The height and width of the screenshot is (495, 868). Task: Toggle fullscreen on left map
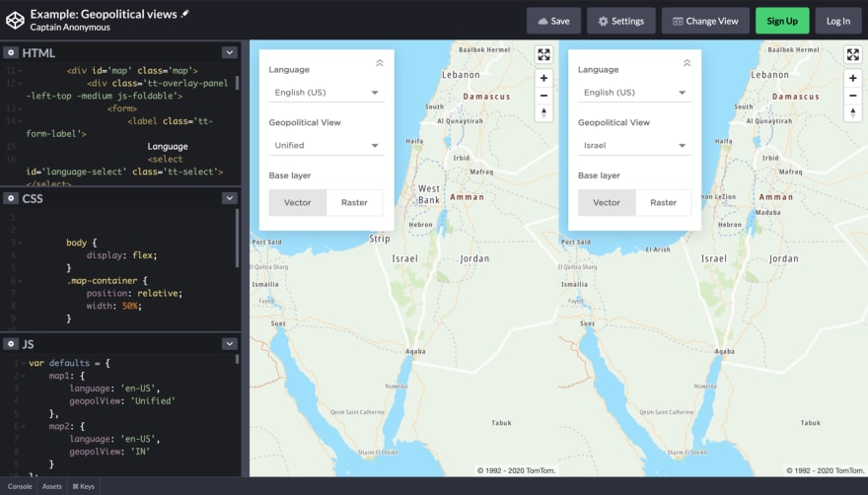pyautogui.click(x=543, y=55)
